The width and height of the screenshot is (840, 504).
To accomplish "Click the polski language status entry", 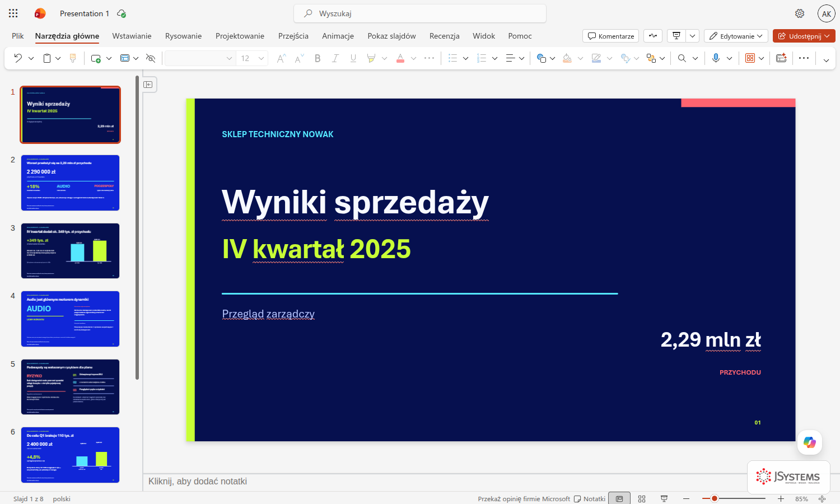I will 62,498.
